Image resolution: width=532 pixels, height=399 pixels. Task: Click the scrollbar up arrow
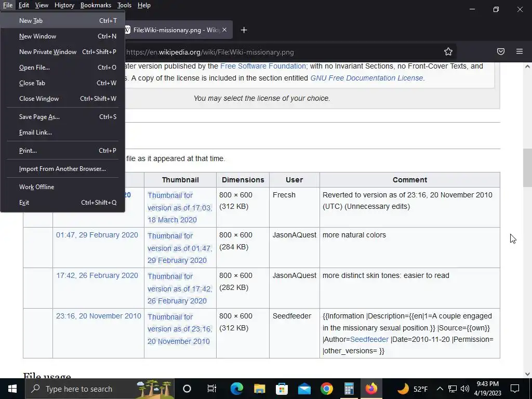[527, 66]
